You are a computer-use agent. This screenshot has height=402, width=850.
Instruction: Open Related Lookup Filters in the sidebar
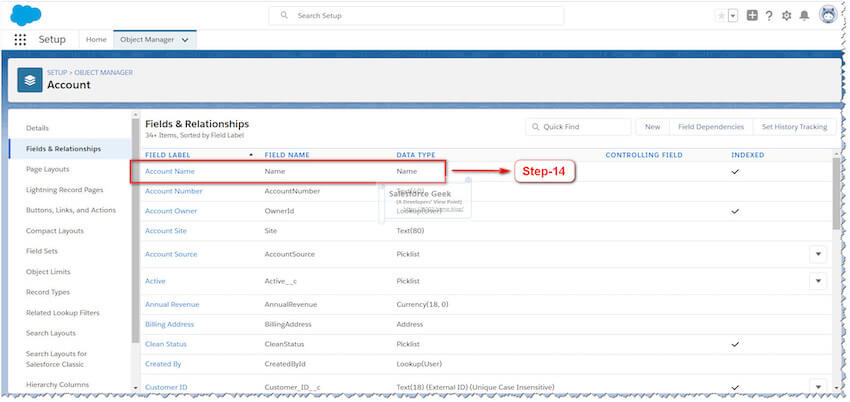click(x=63, y=313)
